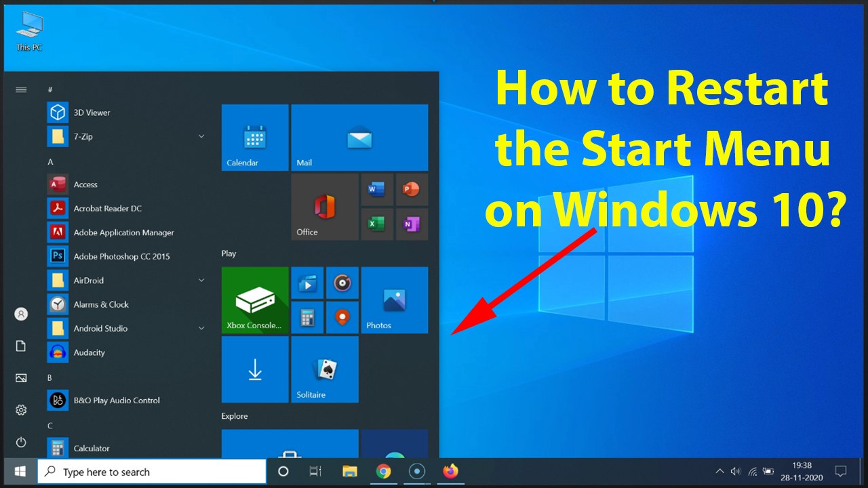Image resolution: width=868 pixels, height=488 pixels.
Task: Open the small OneNote tile
Action: (x=412, y=224)
